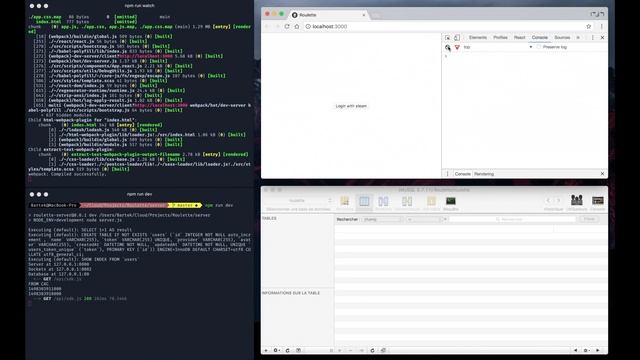Toggle the Preserve log checkbox
The width and height of the screenshot is (640, 360).
538,47
